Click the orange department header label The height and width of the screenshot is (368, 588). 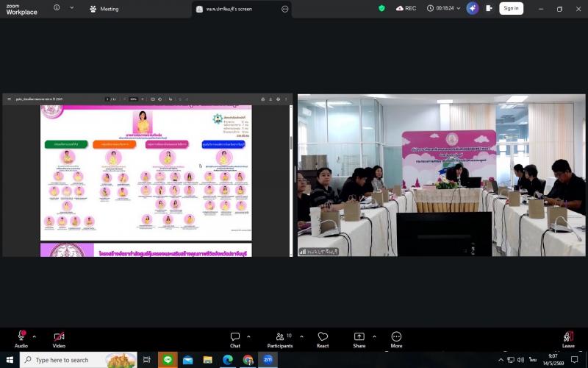click(115, 144)
